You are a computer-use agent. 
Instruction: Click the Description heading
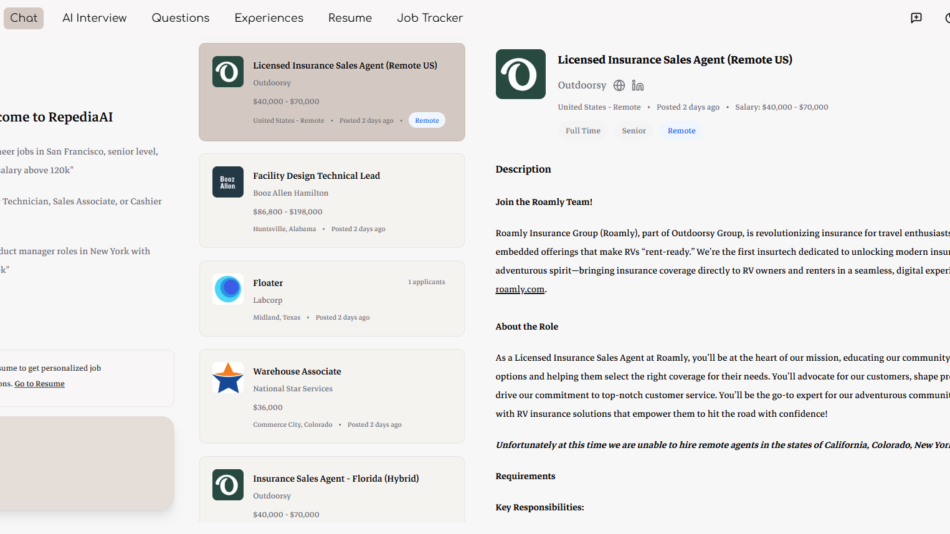tap(523, 169)
